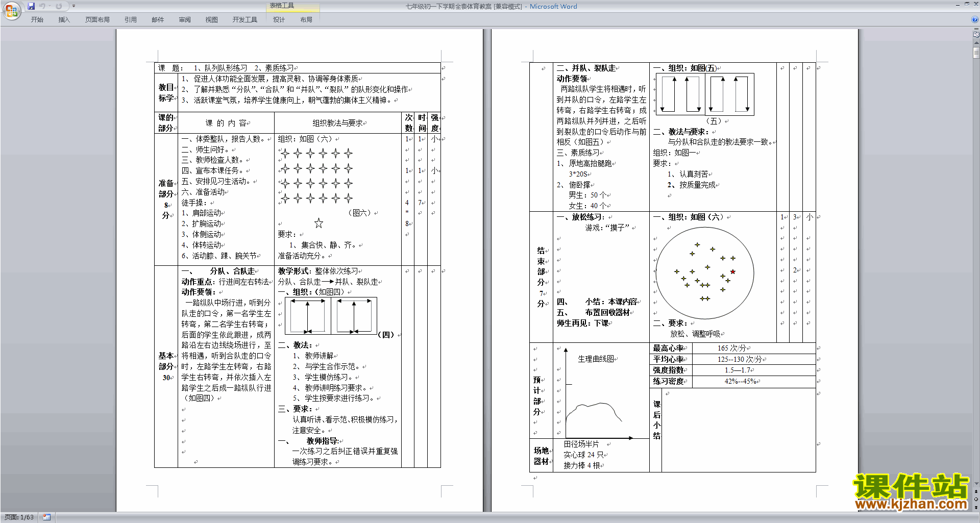Record macro status bar icon
The height and width of the screenshot is (523, 980).
coord(46,517)
